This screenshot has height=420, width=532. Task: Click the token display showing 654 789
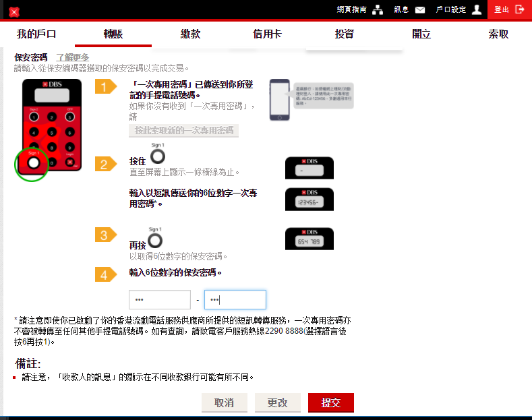coord(309,239)
